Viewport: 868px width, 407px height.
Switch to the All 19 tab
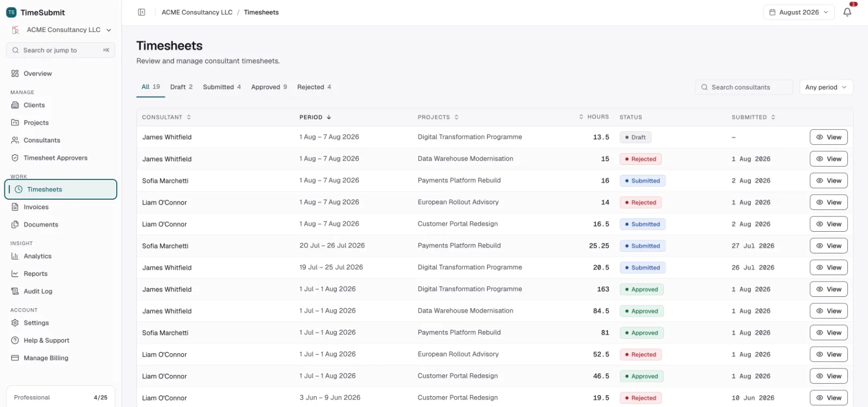(151, 87)
